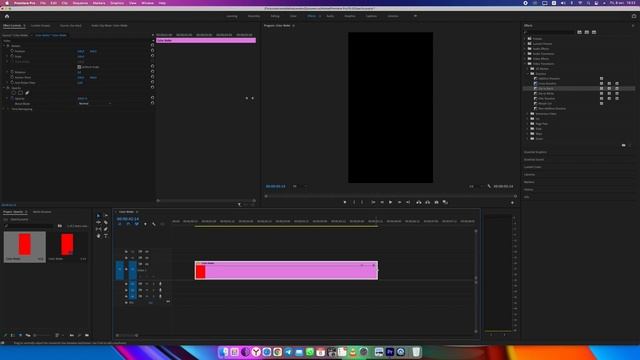Toggle Snap in the timeline
Viewport: 640px width, 360px height.
pos(128,224)
